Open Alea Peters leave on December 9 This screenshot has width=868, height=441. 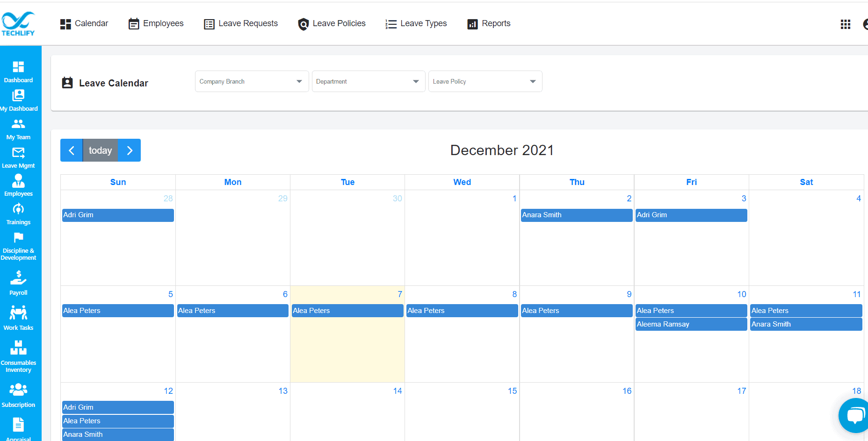click(x=577, y=311)
